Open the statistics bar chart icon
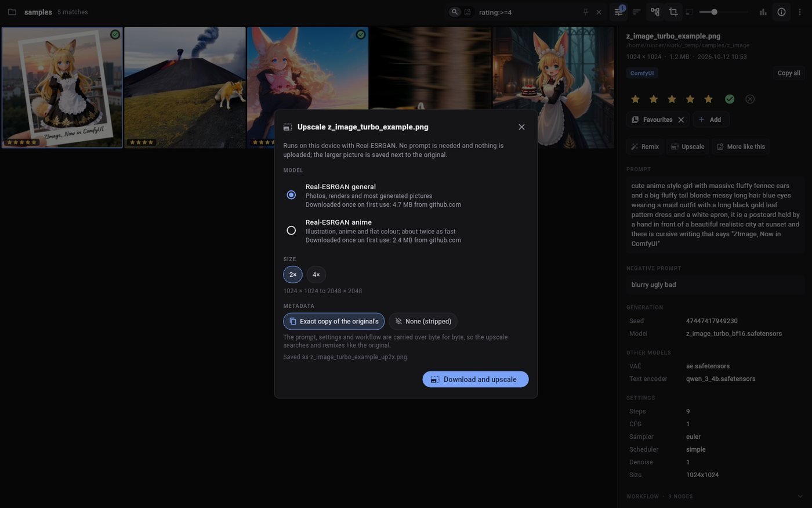The image size is (812, 508). (x=763, y=12)
